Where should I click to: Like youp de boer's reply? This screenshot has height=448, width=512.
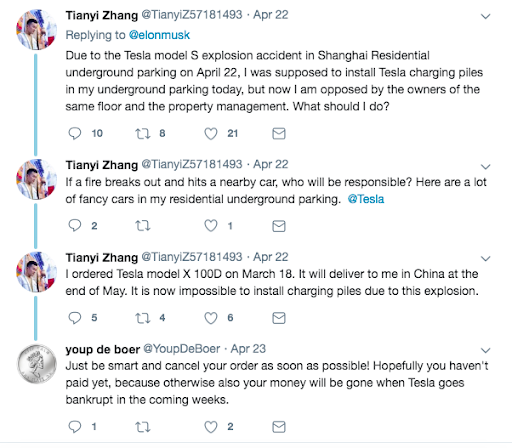point(211,427)
